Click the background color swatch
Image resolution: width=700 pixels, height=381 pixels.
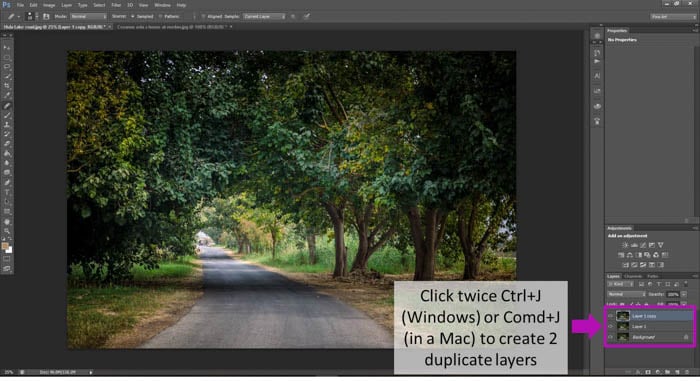point(9,251)
